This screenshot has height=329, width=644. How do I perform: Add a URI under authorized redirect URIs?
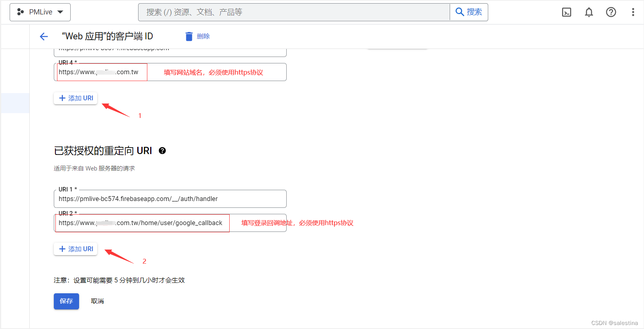75,249
